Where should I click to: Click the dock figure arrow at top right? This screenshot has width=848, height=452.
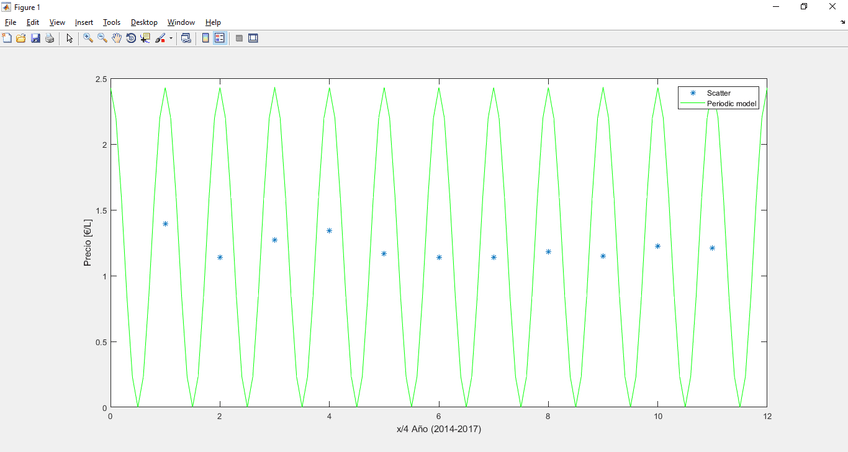click(x=842, y=22)
